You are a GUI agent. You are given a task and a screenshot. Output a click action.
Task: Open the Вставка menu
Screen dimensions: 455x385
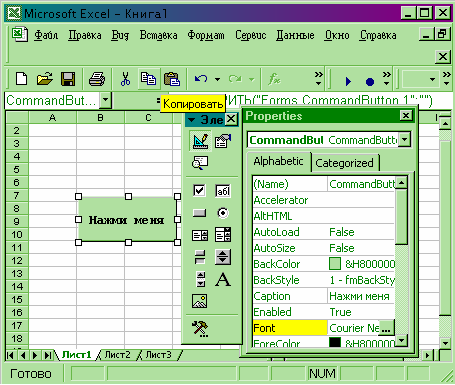coord(158,35)
